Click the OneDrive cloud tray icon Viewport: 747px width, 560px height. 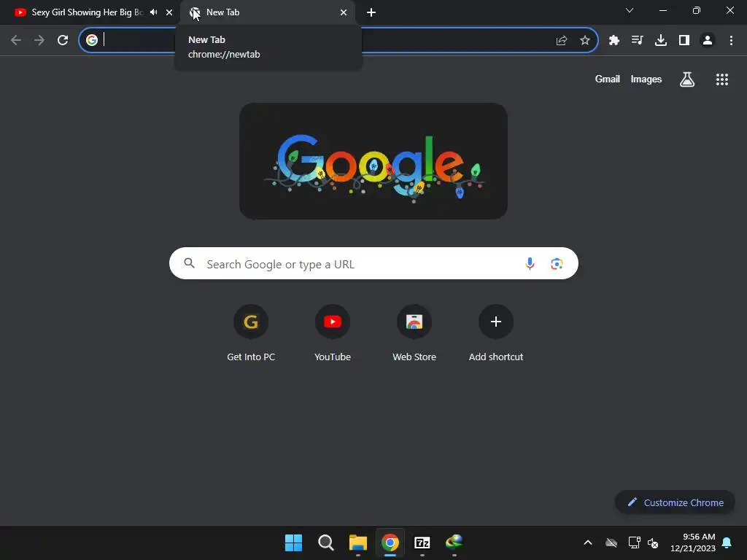611,542
